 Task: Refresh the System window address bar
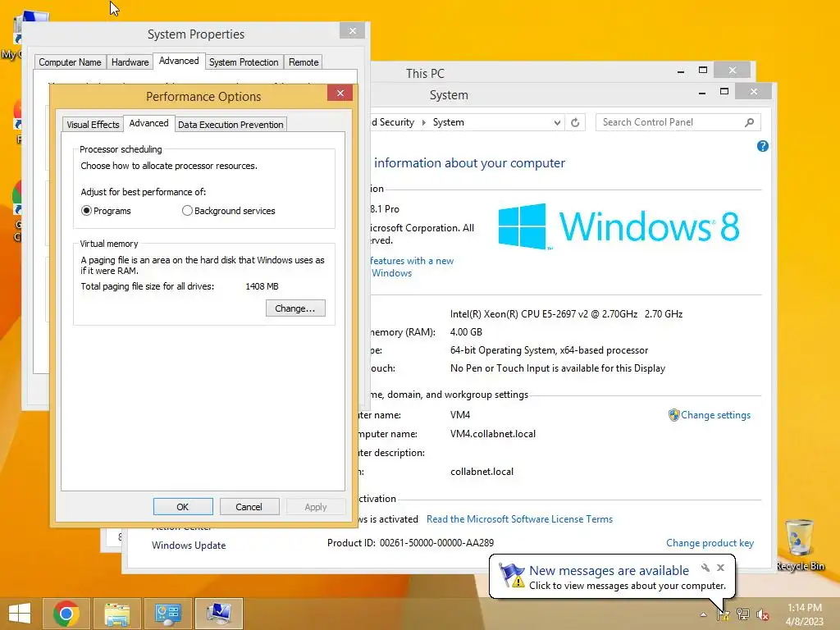click(575, 122)
